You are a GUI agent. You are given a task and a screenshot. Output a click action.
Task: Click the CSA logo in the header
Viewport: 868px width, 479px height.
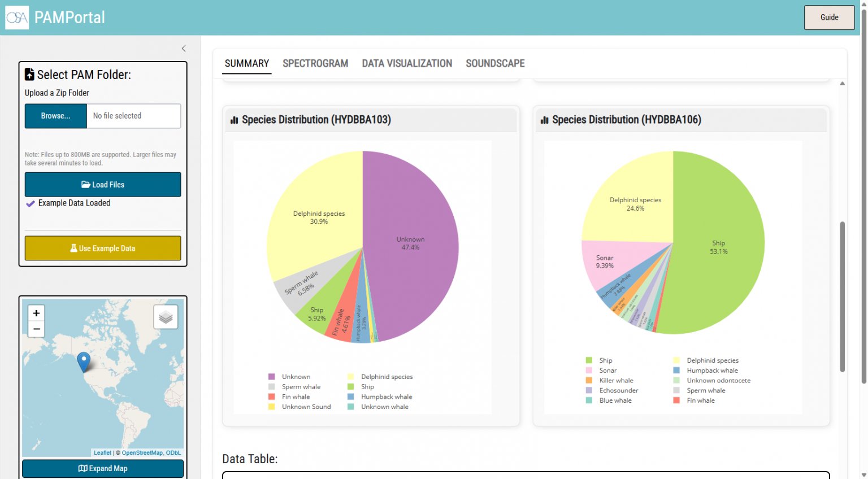pos(16,17)
